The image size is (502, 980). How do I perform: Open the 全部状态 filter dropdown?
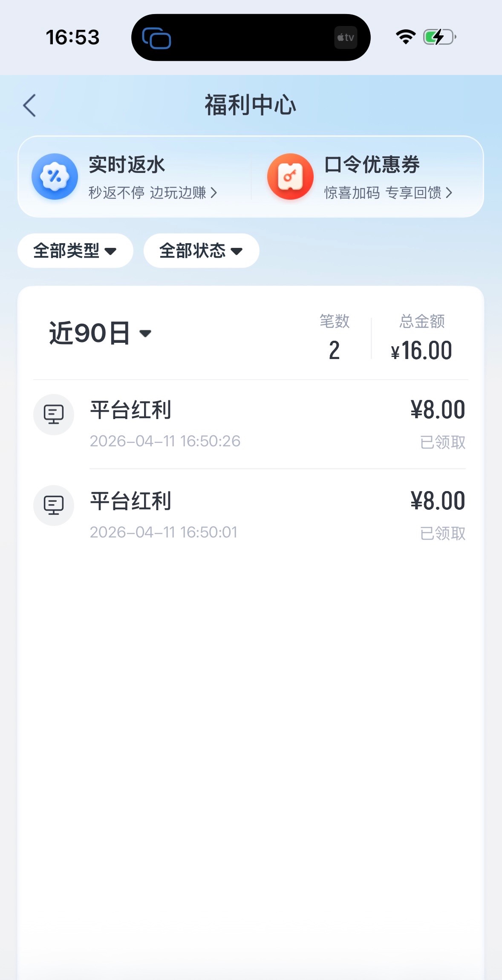coord(201,251)
